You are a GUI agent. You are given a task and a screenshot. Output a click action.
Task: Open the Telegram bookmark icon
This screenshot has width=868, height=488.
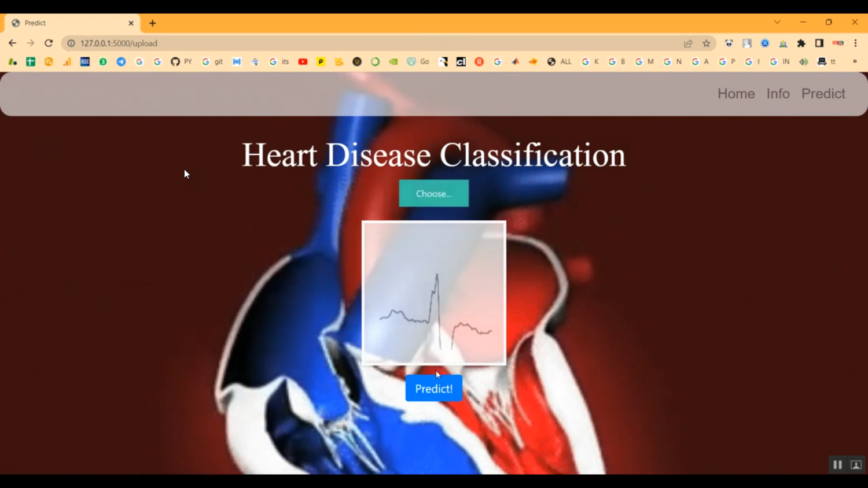121,61
